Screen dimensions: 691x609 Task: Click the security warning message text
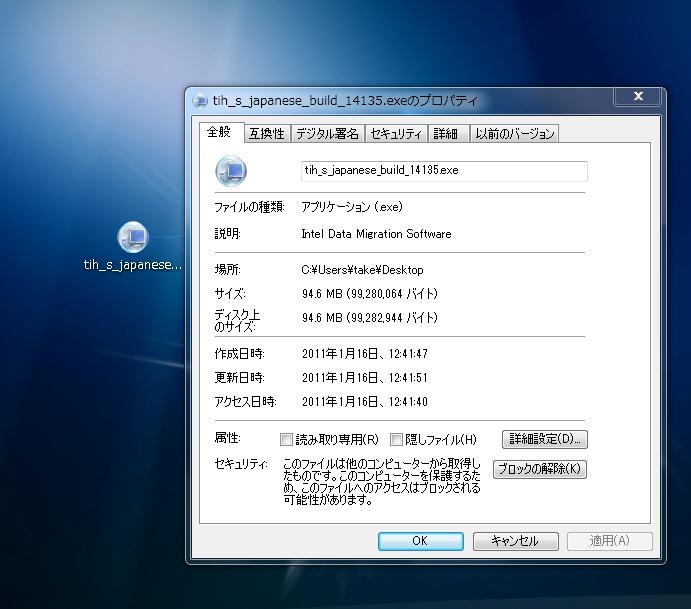coord(382,482)
